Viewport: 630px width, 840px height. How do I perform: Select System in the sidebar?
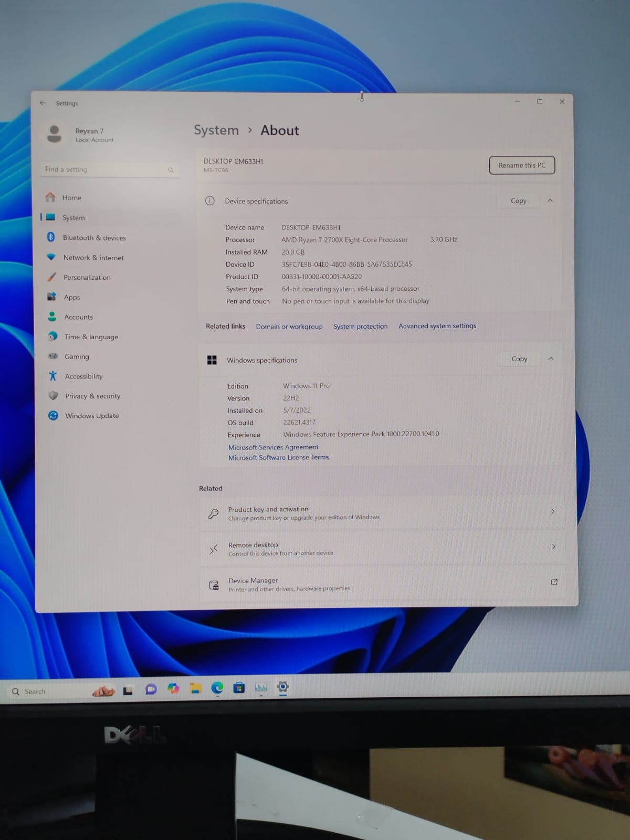pyautogui.click(x=110, y=217)
